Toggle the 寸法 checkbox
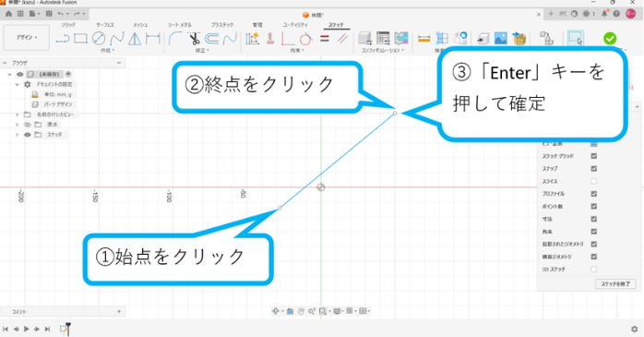The image size is (644, 337). click(594, 219)
